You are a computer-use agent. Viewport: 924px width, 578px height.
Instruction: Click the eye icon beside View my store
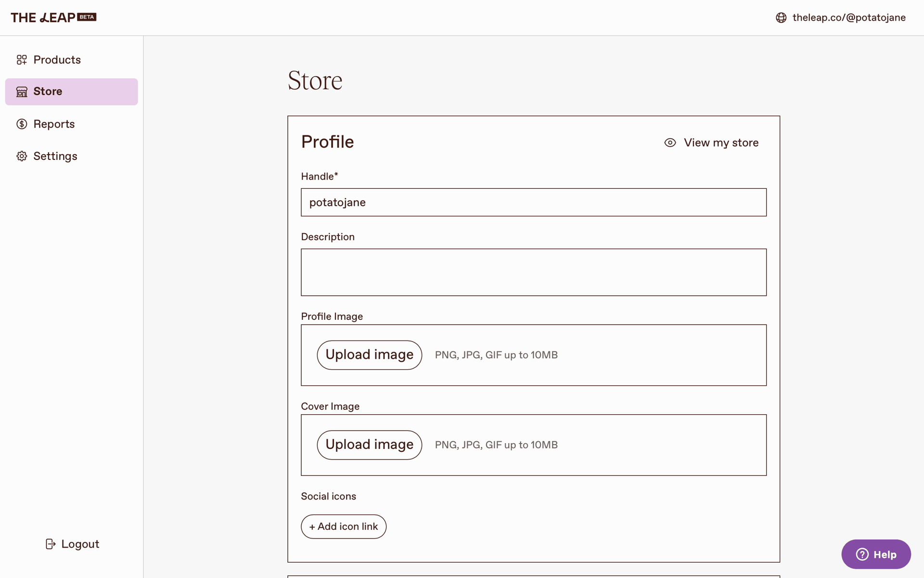(x=670, y=143)
